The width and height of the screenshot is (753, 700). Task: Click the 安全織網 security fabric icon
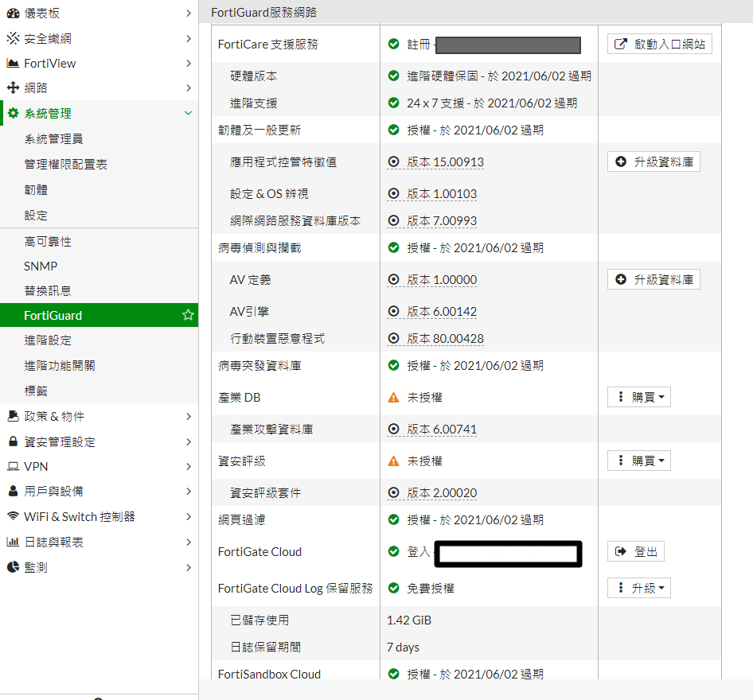pyautogui.click(x=13, y=38)
